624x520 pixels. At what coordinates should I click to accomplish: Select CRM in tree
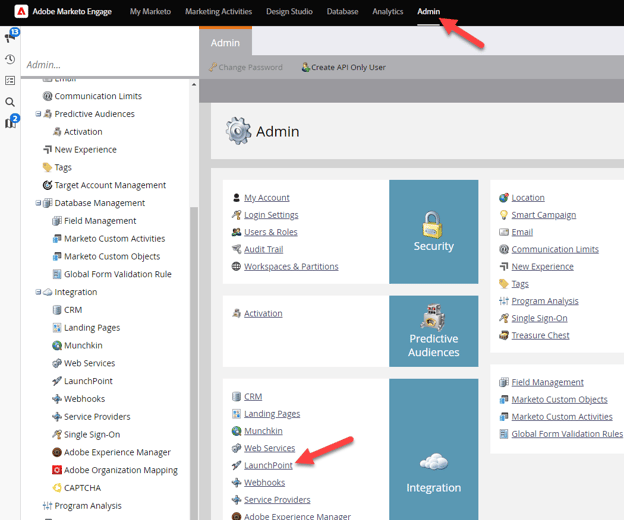[73, 310]
